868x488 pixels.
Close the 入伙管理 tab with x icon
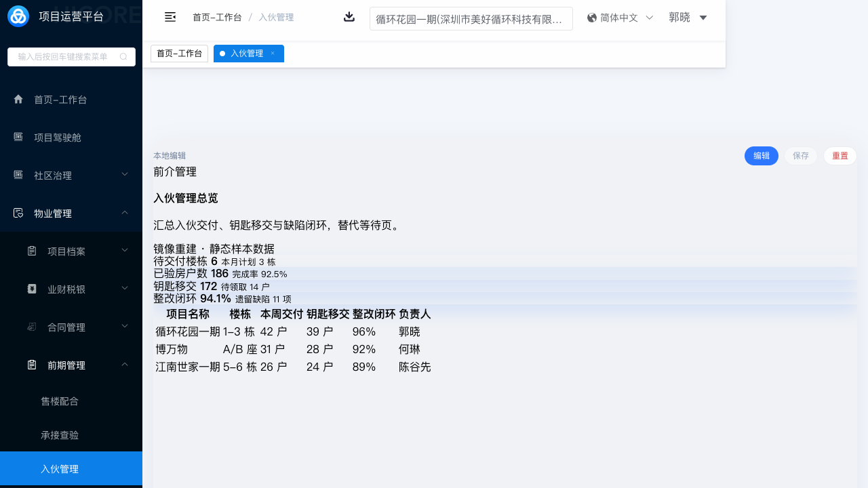[273, 54]
